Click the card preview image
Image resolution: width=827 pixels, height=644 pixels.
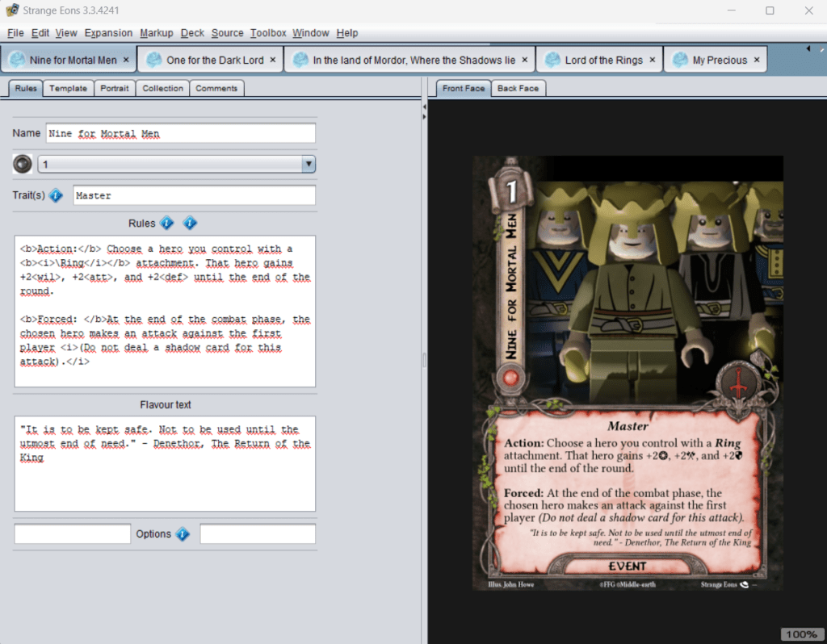pyautogui.click(x=628, y=372)
